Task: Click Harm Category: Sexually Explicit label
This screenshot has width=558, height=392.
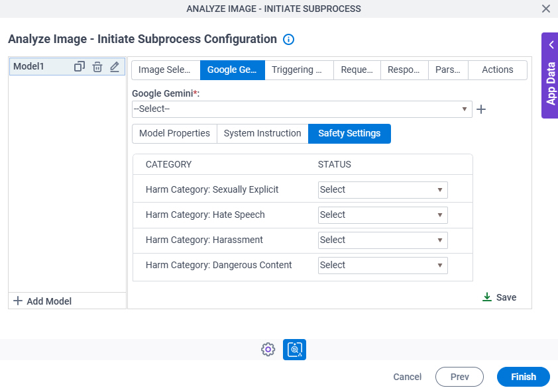Action: (x=212, y=189)
